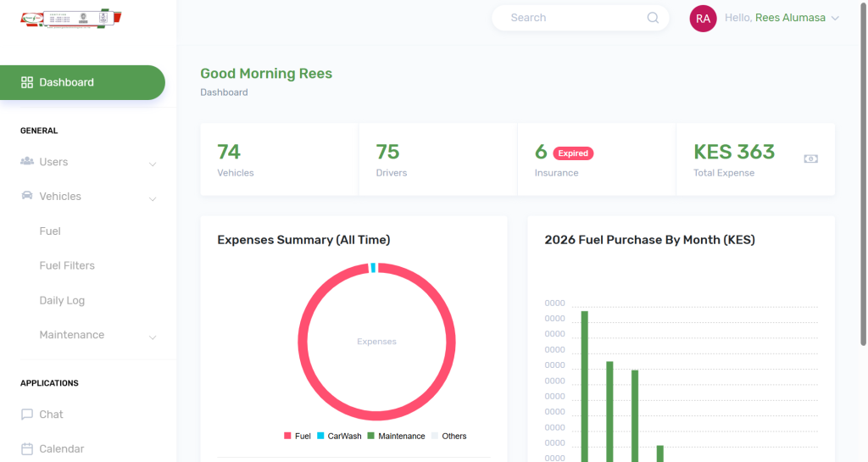Toggle the Maintenance legend series
The width and height of the screenshot is (868, 462).
click(x=395, y=436)
